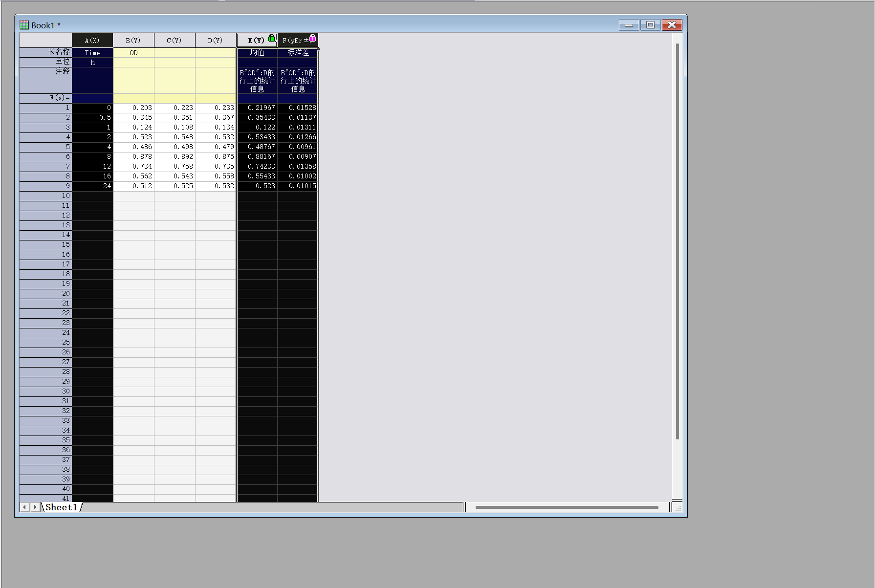This screenshot has width=875, height=588.
Task: Click the sheet tab scroll right arrow
Action: coord(35,507)
